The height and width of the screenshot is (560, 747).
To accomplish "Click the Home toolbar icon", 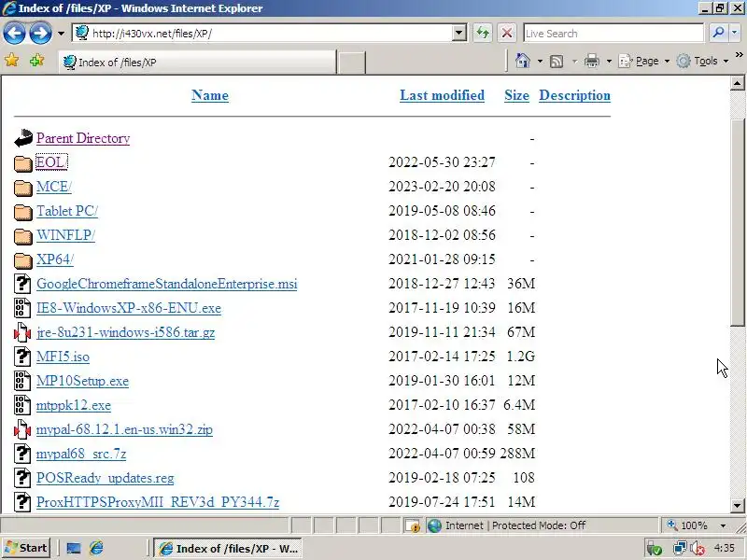I will 523,61.
